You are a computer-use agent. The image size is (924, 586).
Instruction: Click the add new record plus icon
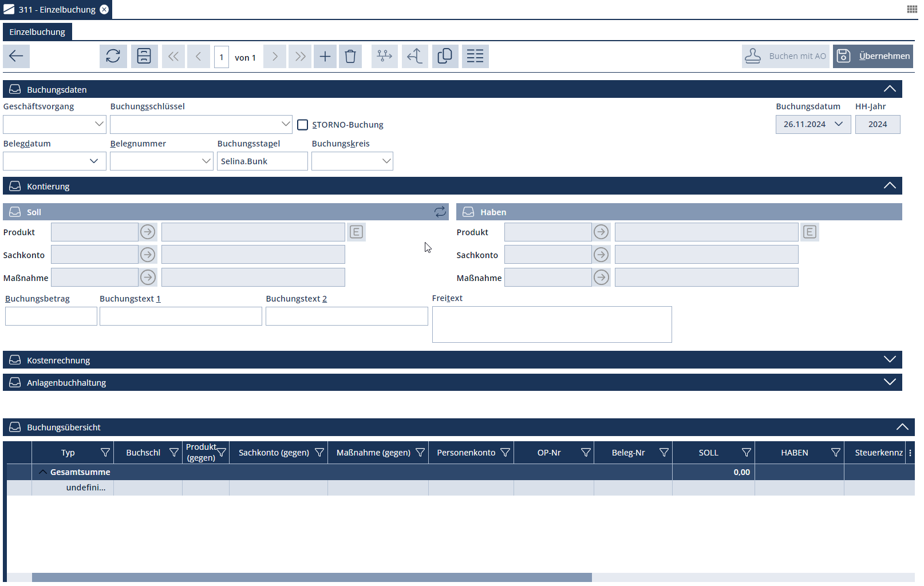pos(325,56)
